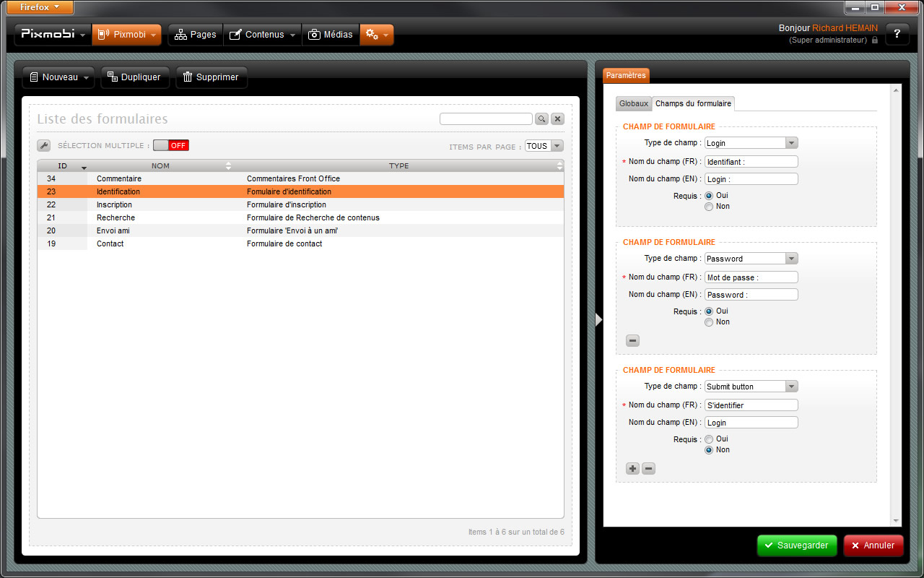Go to the Pages section
Image resolution: width=924 pixels, height=578 pixels.
point(196,35)
